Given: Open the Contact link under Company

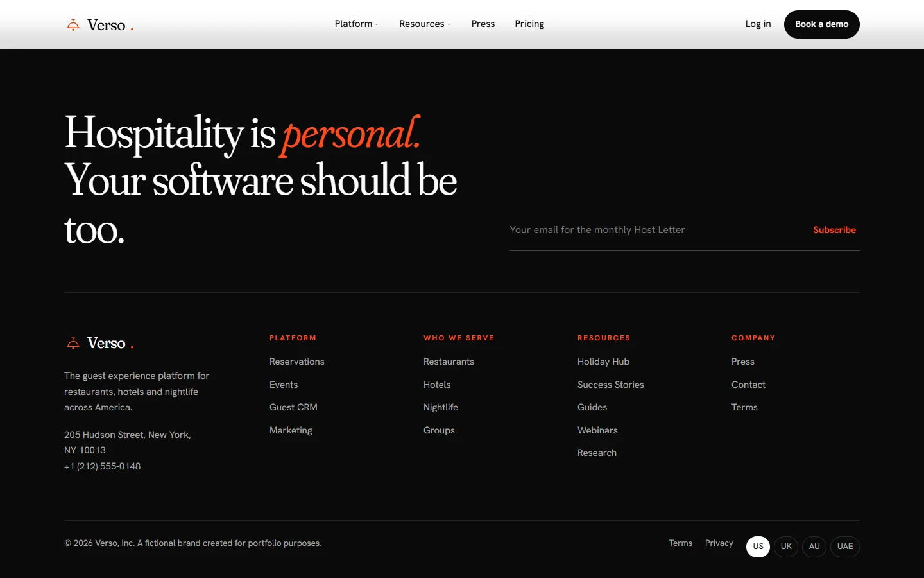Looking at the screenshot, I should coord(748,385).
